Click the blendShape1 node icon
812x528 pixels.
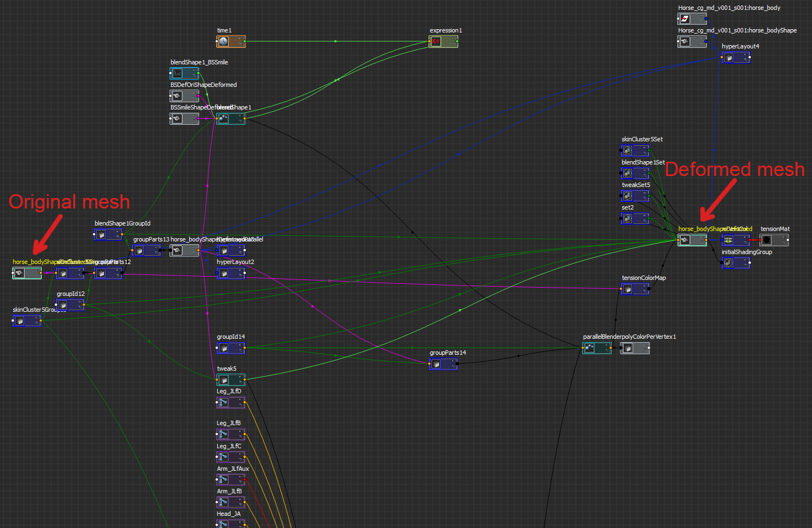(x=223, y=119)
